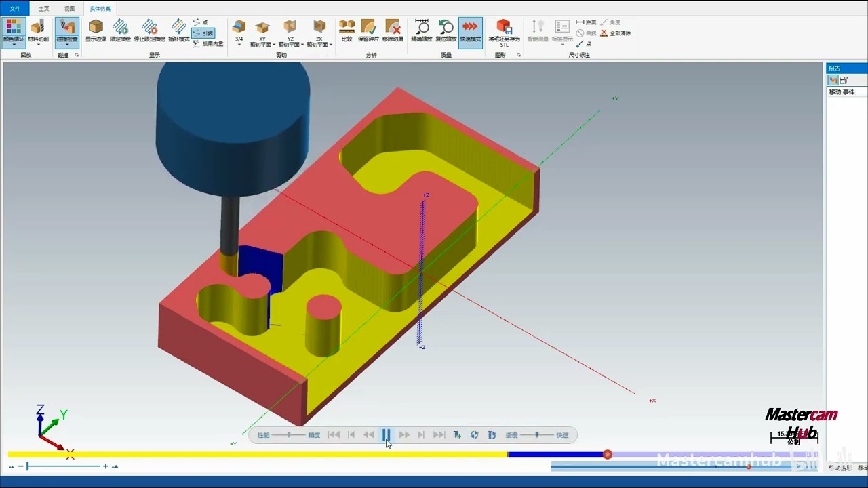Adjust 性能/精度 quality slider

(290, 434)
